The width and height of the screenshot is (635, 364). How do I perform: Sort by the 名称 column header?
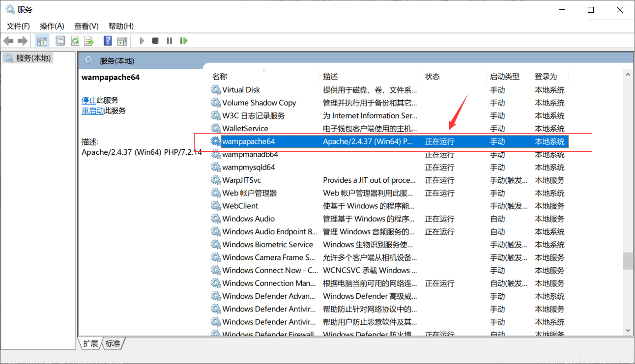click(x=264, y=77)
